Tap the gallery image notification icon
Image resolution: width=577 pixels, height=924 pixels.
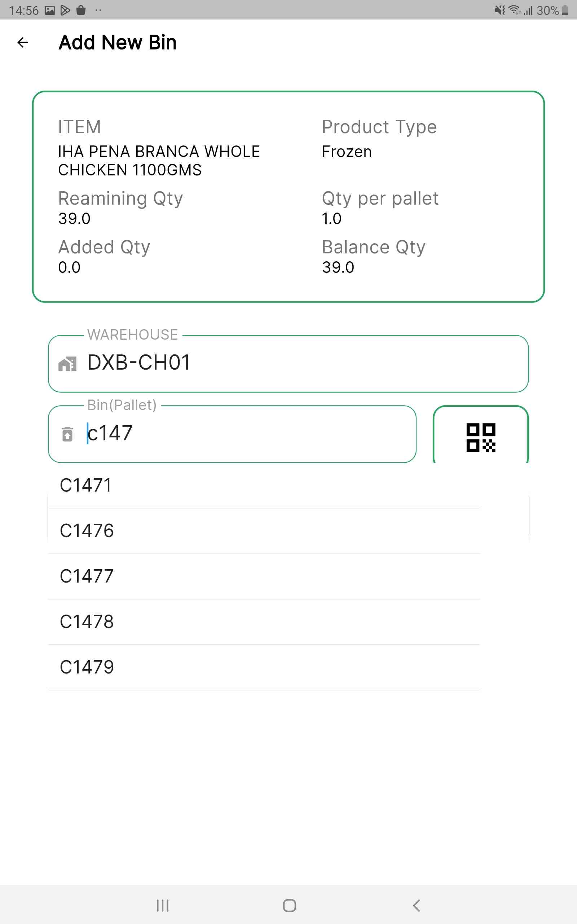coord(50,10)
